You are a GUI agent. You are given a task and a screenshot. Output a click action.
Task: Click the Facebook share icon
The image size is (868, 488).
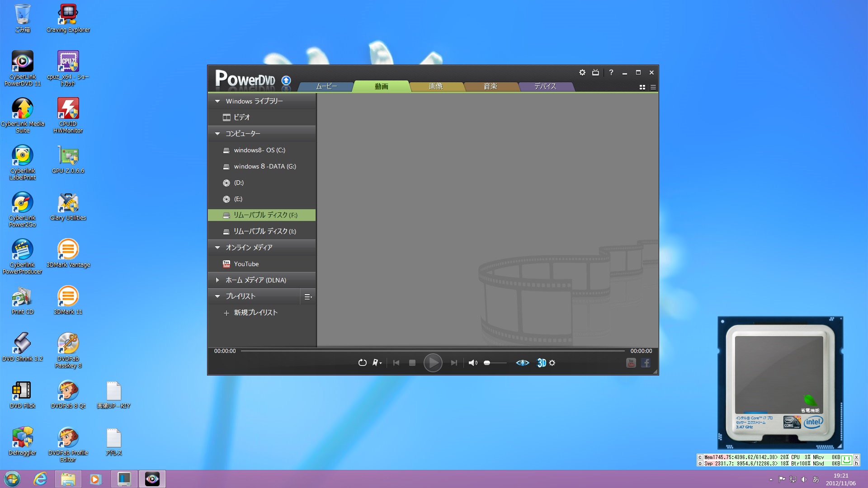tap(646, 363)
